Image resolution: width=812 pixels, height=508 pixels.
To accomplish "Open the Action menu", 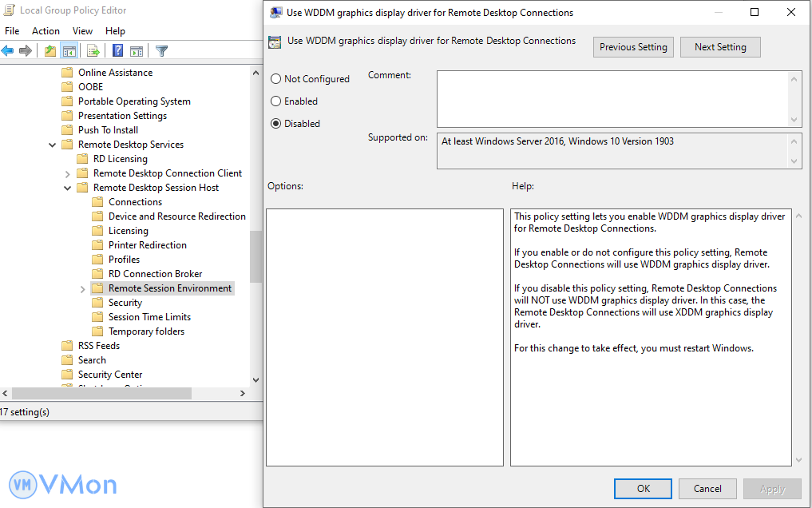I will 46,31.
